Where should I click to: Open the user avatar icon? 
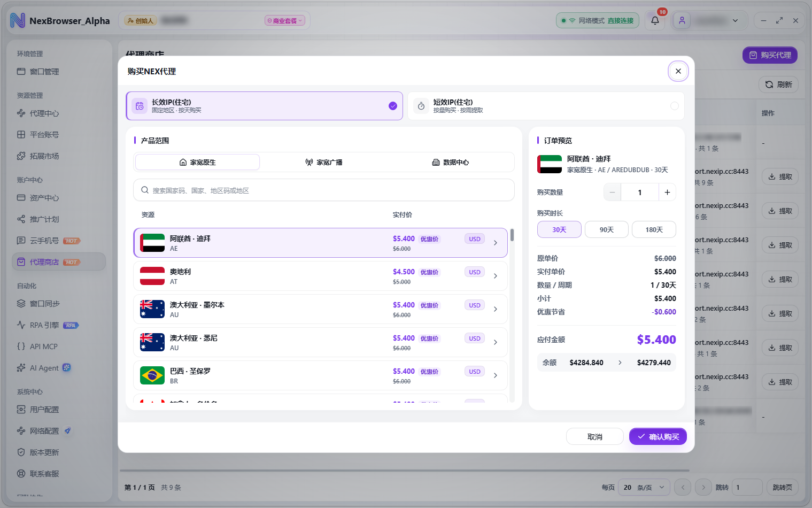[x=682, y=21]
